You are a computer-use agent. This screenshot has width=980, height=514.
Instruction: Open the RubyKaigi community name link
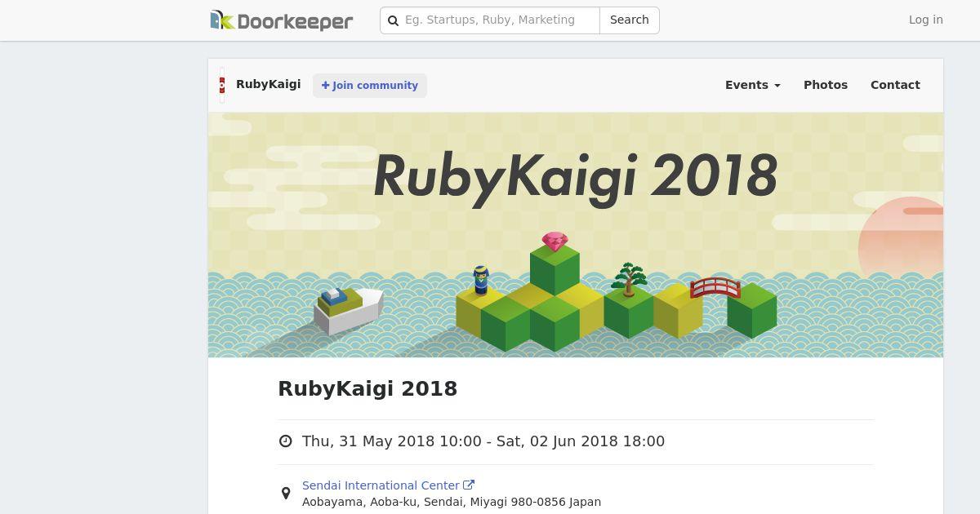[268, 84]
